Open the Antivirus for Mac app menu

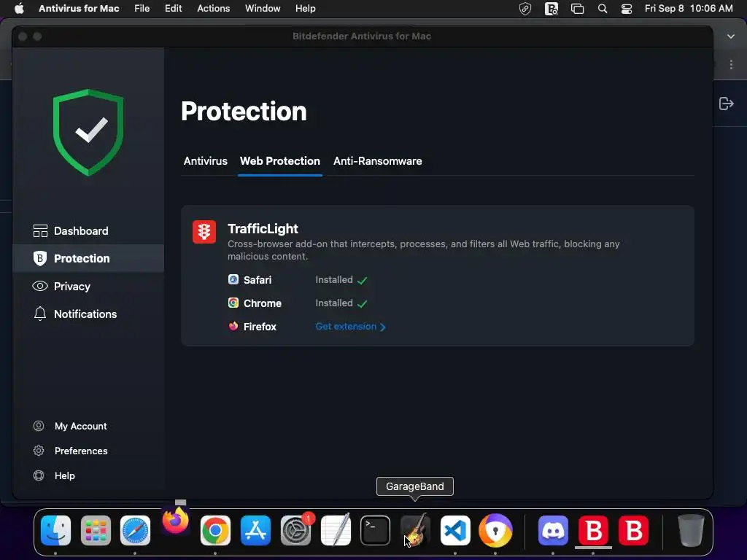coord(79,9)
